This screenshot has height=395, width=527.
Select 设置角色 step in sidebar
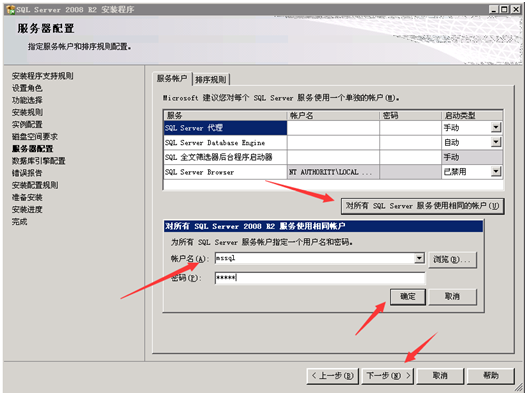pos(27,88)
